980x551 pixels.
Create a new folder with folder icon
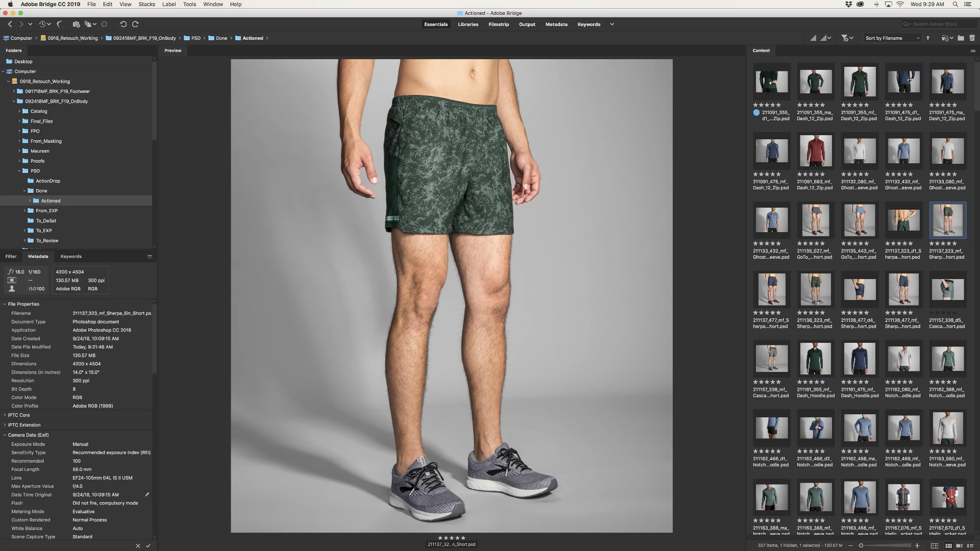click(961, 38)
